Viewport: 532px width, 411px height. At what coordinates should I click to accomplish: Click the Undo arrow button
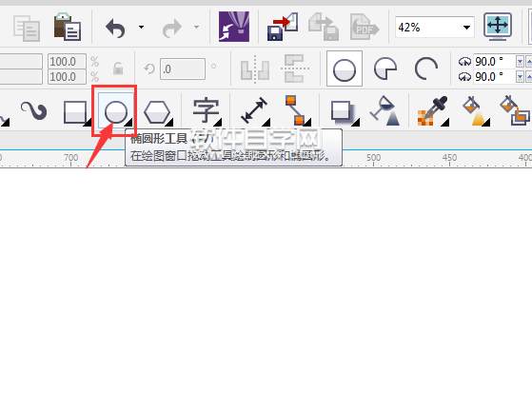(x=115, y=28)
